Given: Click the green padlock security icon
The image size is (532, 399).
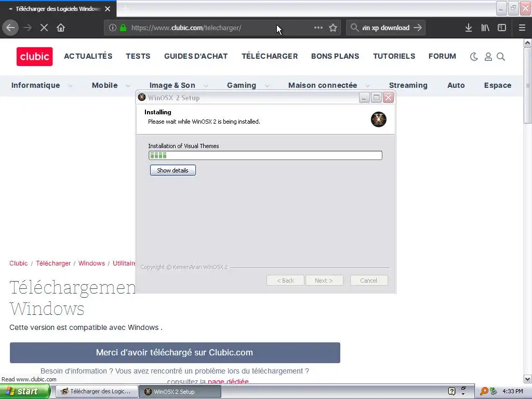Looking at the screenshot, I should tap(123, 28).
